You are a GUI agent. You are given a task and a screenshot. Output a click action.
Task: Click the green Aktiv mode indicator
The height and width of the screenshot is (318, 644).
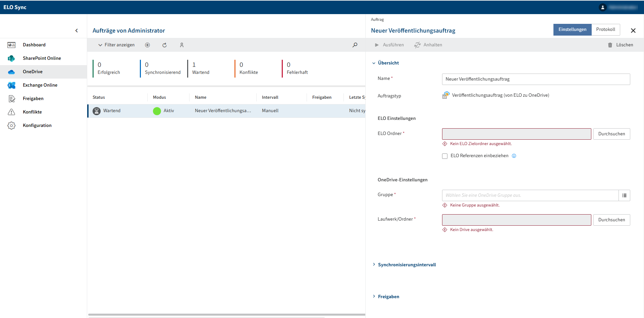(157, 111)
